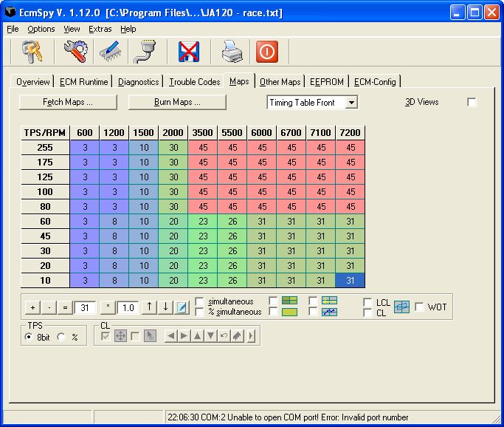
Task: Click the up arrow button beside multiplier field
Action: (150, 307)
